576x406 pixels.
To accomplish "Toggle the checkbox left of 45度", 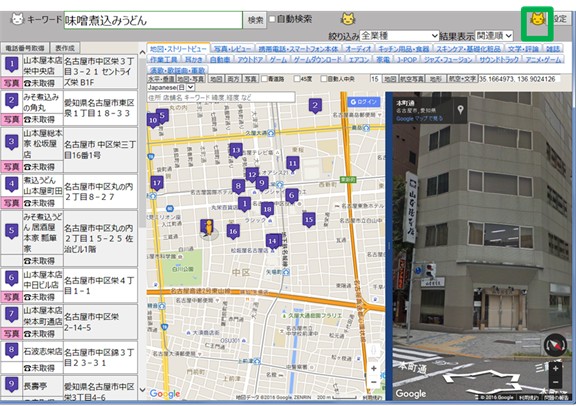I will pos(264,79).
